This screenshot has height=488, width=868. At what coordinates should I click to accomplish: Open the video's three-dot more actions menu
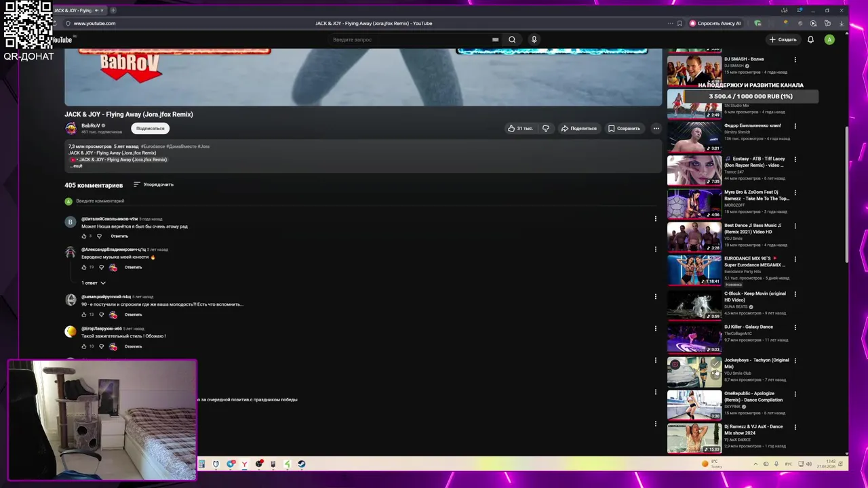coord(656,128)
